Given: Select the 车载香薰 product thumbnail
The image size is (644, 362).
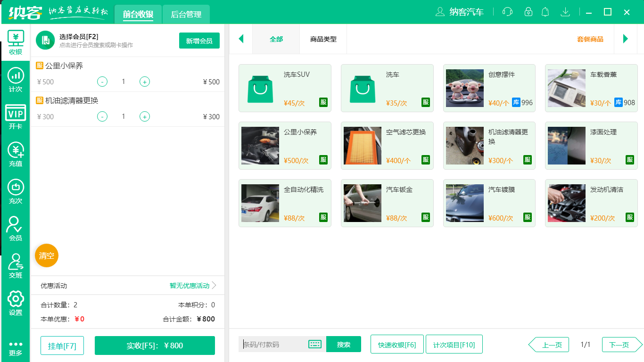Looking at the screenshot, I should [567, 88].
